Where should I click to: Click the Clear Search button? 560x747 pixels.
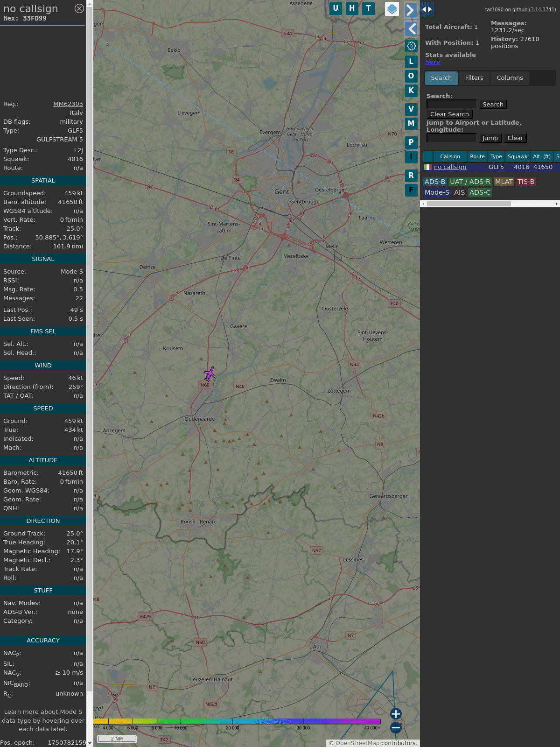[x=449, y=114]
